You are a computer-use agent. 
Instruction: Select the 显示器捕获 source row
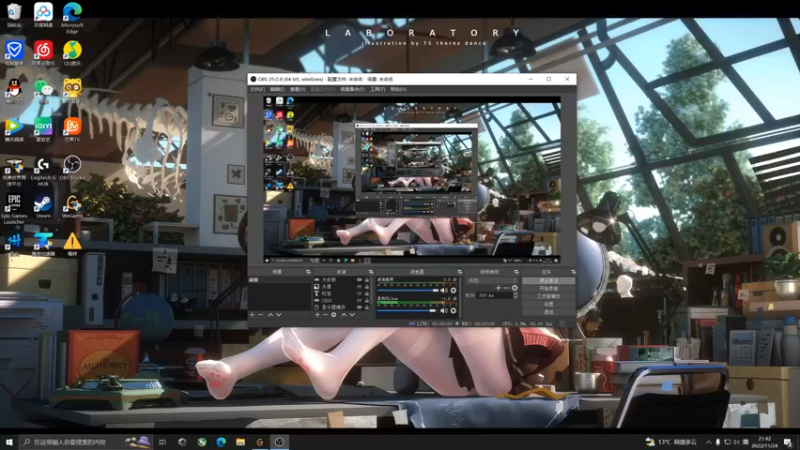[341, 307]
